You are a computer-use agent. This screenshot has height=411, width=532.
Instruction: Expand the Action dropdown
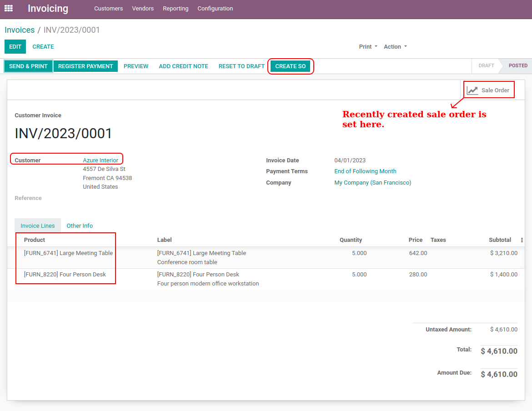(x=395, y=47)
